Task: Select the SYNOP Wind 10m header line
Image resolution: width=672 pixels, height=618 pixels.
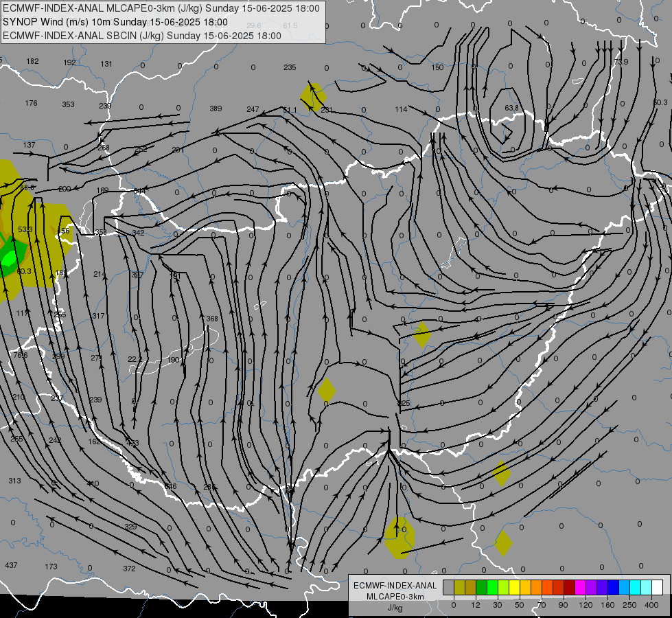Action: click(x=115, y=22)
